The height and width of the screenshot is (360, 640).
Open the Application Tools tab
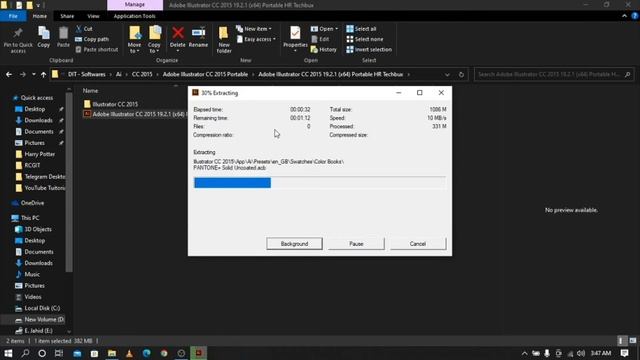(x=134, y=16)
